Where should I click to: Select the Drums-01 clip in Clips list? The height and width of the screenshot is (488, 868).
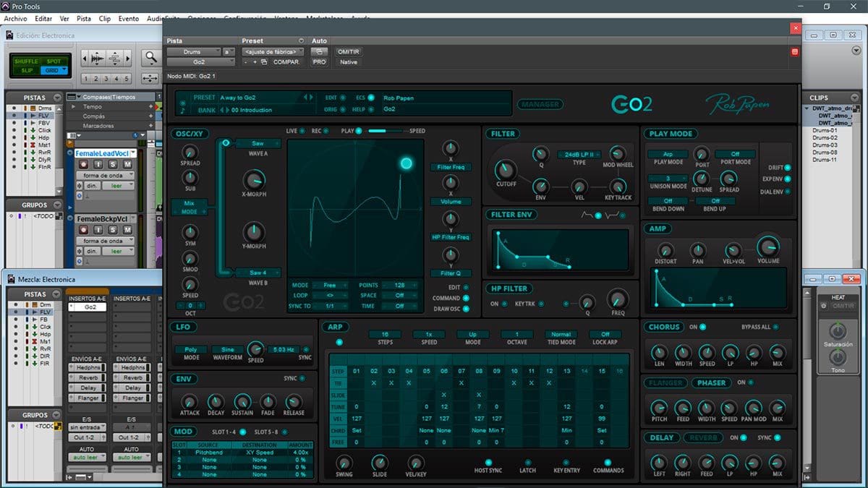pyautogui.click(x=824, y=130)
